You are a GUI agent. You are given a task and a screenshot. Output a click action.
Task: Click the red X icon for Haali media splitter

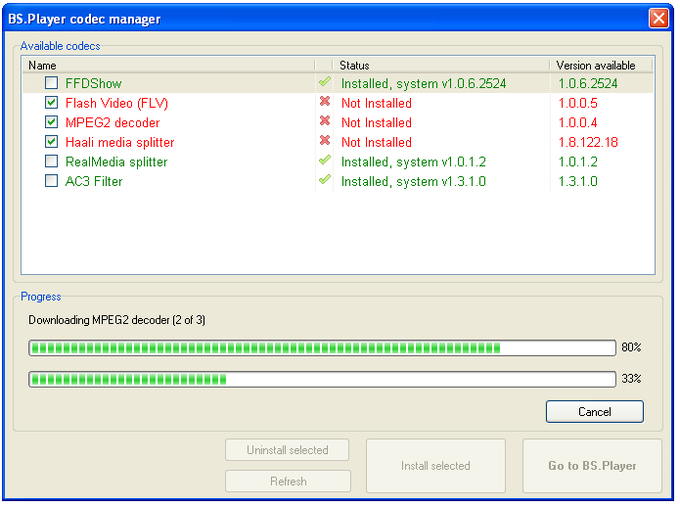point(324,142)
